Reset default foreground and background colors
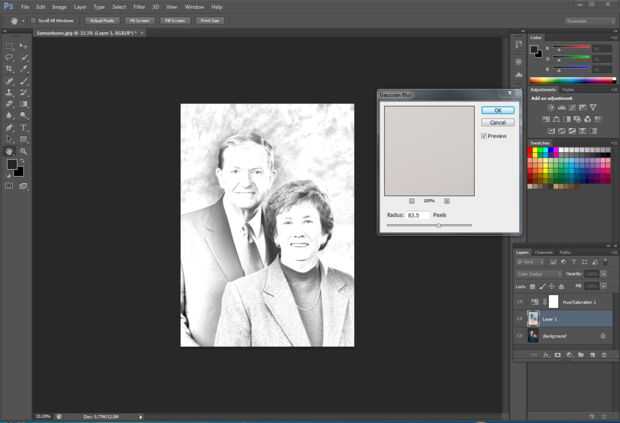This screenshot has height=423, width=620. tap(9, 175)
